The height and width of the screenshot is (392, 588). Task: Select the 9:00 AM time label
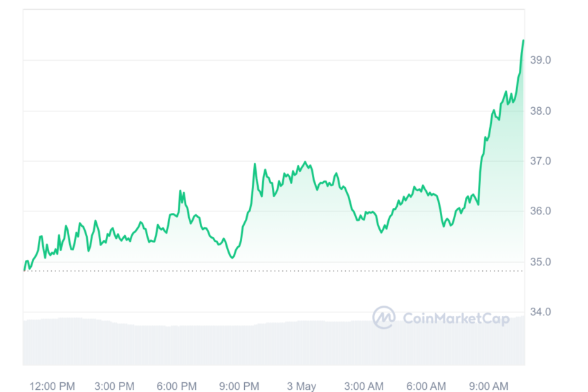(x=488, y=386)
